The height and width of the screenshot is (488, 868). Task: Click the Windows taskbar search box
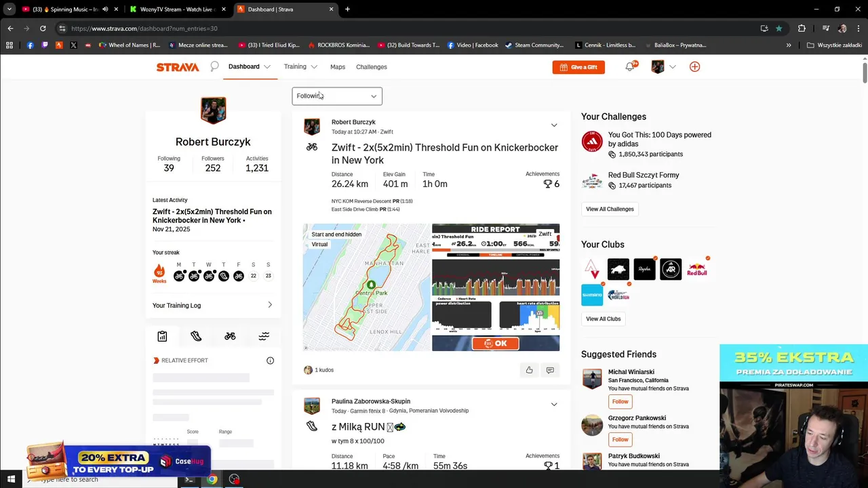(x=102, y=479)
